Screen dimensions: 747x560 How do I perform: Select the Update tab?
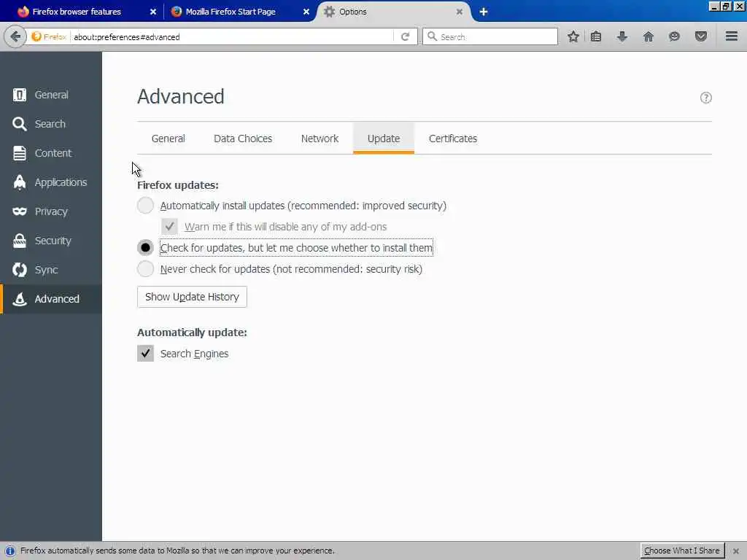coord(384,139)
